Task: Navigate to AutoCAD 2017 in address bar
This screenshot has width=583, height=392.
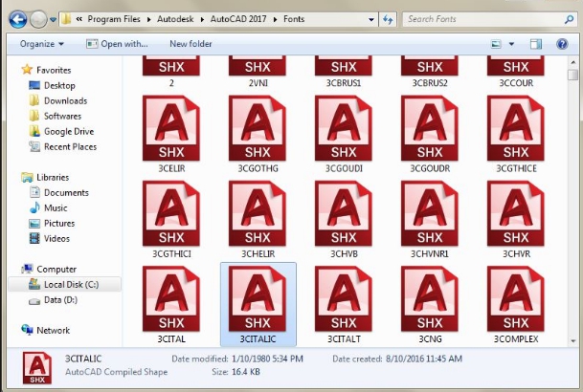Action: pyautogui.click(x=238, y=19)
